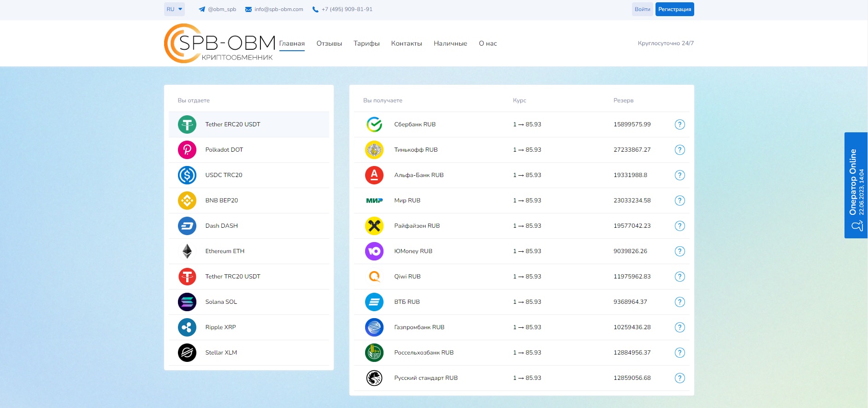Click the Россельхозбанк green icon
868x408 pixels.
click(x=374, y=353)
